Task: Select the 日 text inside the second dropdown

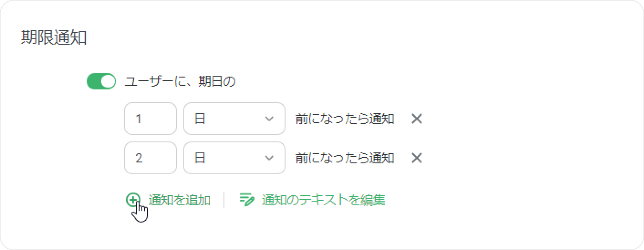Action: pos(200,158)
